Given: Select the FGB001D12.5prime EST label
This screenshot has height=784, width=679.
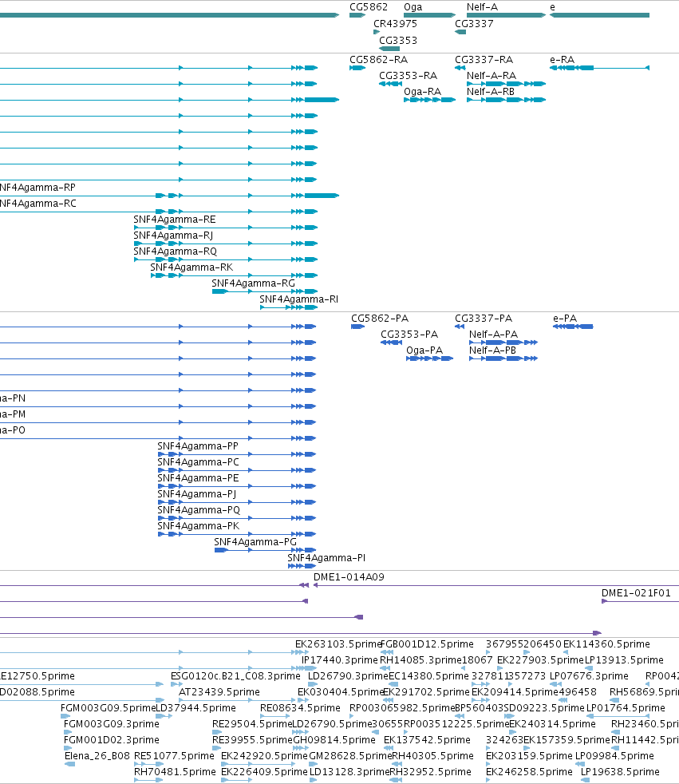Looking at the screenshot, I should click(x=427, y=644).
